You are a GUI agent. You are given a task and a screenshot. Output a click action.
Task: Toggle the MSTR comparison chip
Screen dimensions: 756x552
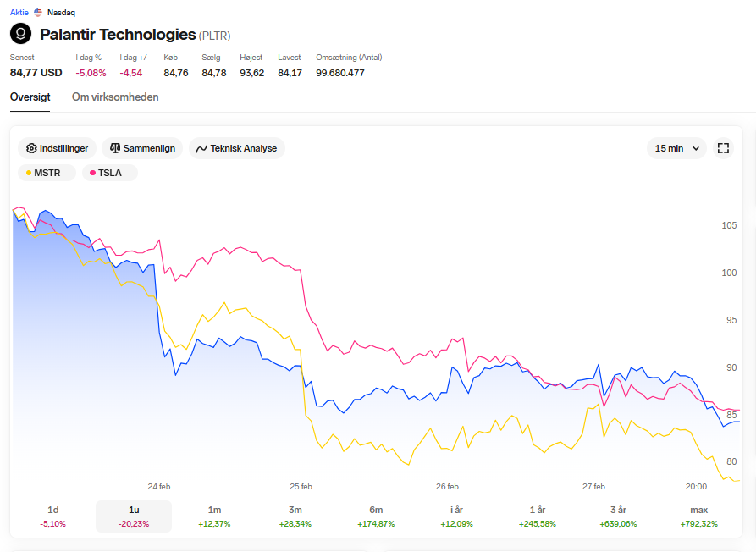pyautogui.click(x=47, y=173)
